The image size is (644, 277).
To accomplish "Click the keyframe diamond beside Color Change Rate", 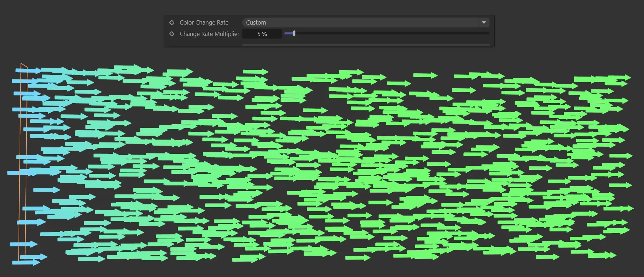I will click(x=172, y=22).
